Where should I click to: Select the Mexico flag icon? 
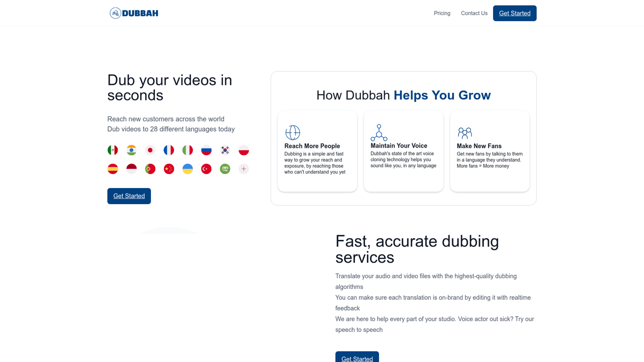click(x=113, y=150)
